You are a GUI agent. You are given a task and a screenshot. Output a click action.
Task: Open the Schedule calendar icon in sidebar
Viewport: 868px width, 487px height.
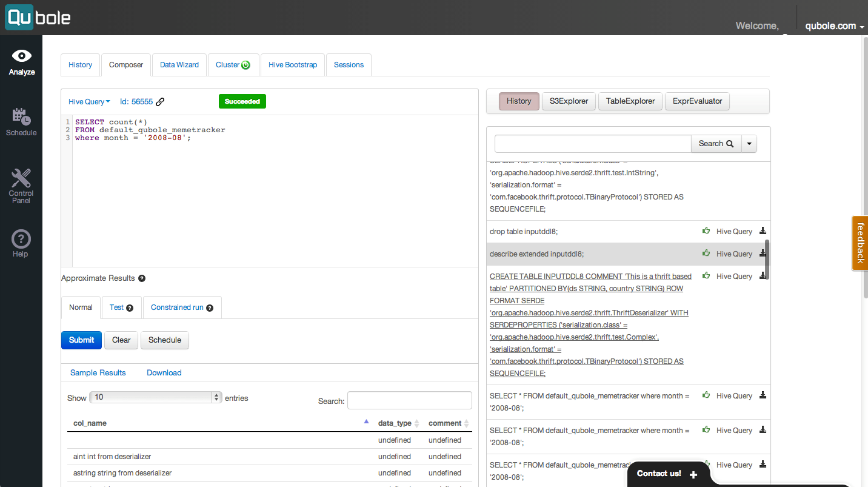21,116
